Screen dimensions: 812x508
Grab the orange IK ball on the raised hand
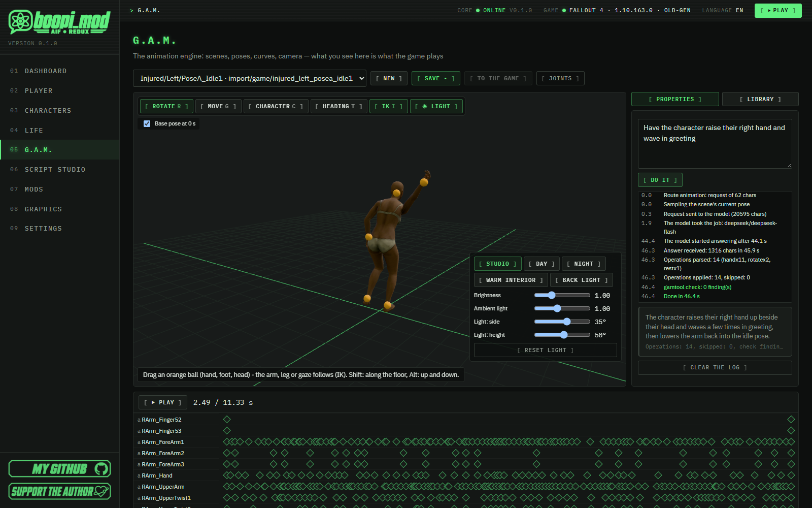424,182
